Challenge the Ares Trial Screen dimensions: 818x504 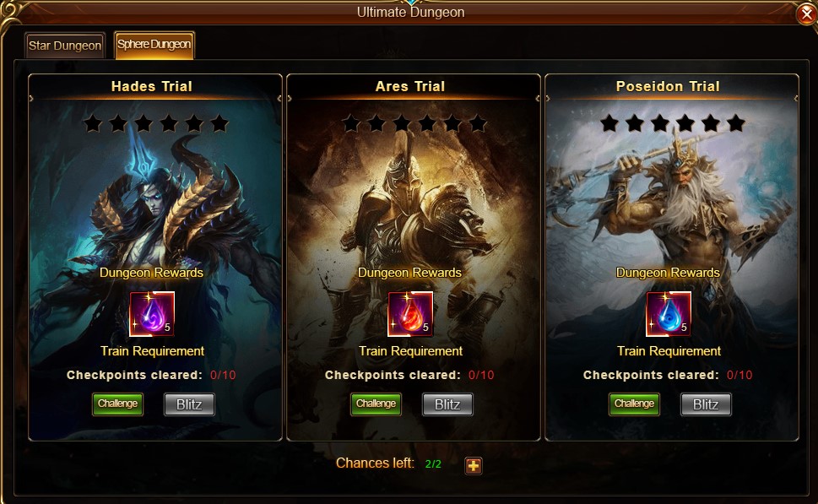click(376, 404)
